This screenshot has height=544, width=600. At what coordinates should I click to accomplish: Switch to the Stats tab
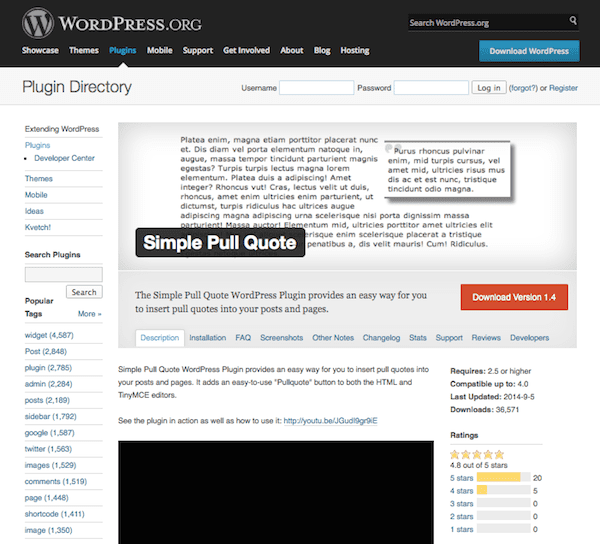point(417,338)
